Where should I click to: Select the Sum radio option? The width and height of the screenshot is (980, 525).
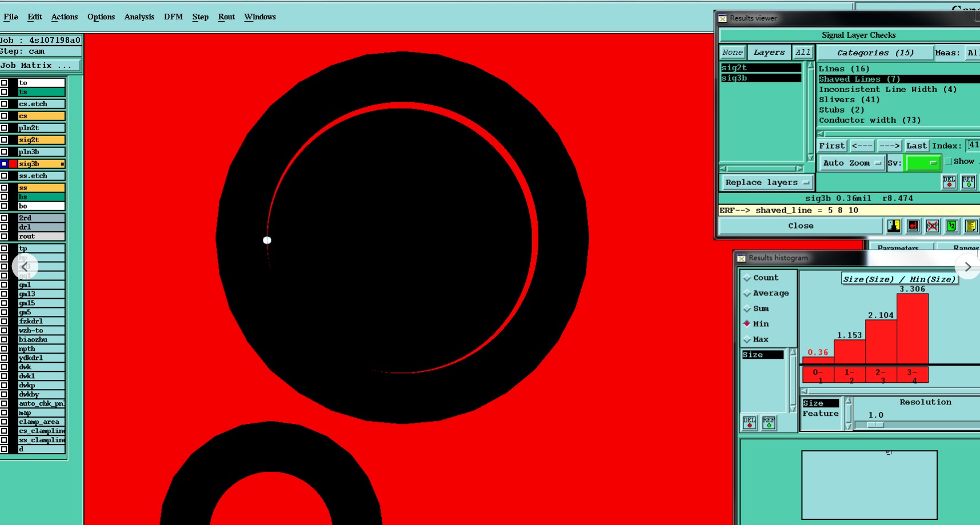click(747, 308)
